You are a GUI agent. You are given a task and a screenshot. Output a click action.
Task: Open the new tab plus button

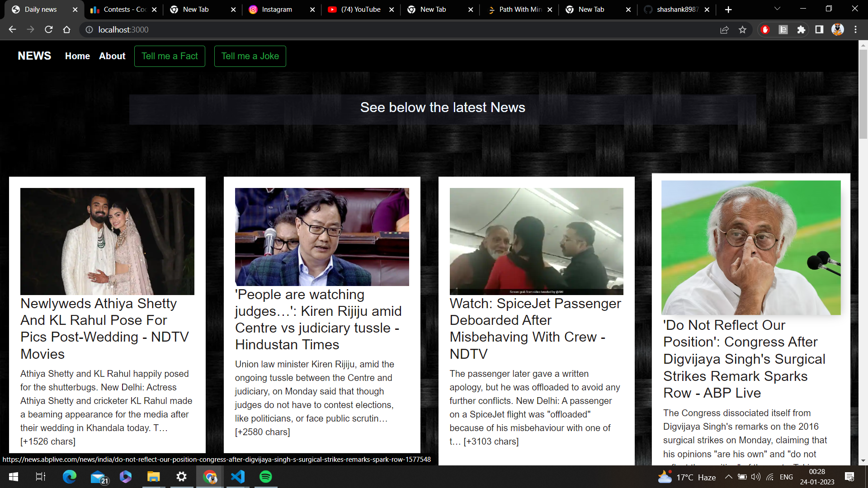pos(728,9)
